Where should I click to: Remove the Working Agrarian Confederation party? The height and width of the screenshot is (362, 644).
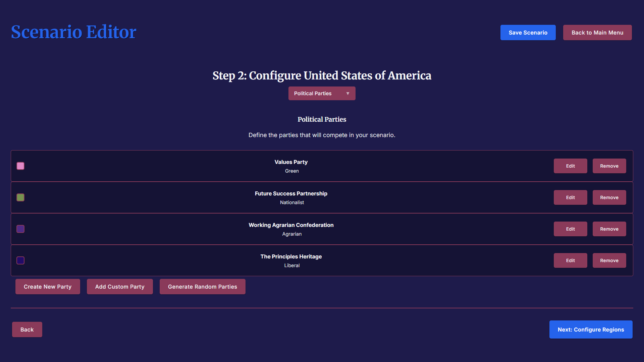click(609, 229)
